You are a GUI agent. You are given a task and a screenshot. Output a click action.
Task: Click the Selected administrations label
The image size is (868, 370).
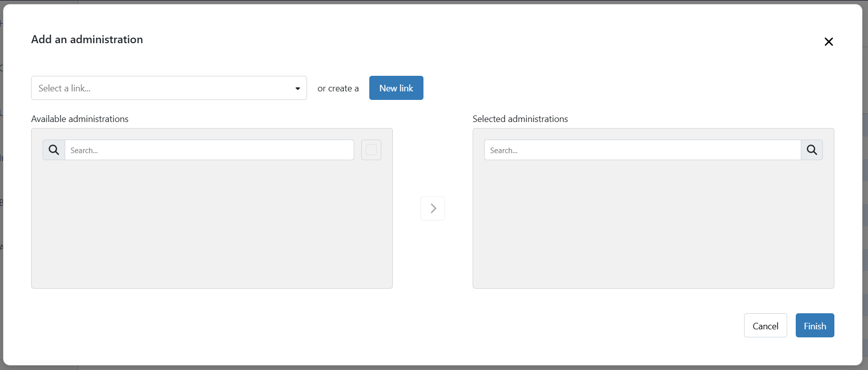point(520,119)
